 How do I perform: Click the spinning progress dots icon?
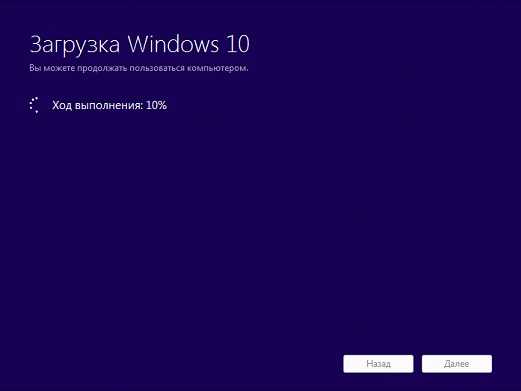tap(34, 105)
